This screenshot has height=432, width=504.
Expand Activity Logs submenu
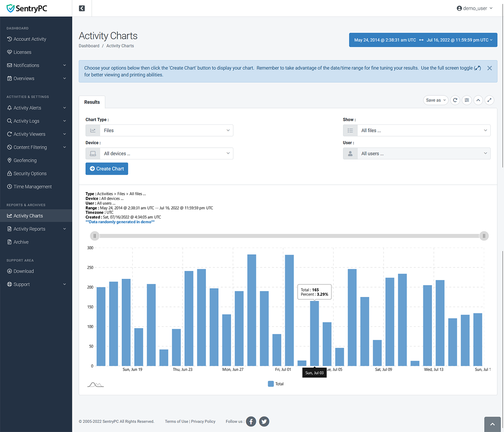coord(36,121)
